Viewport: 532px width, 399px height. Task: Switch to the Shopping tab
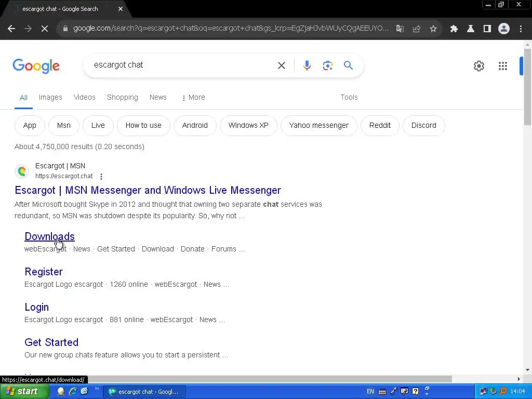(x=123, y=97)
